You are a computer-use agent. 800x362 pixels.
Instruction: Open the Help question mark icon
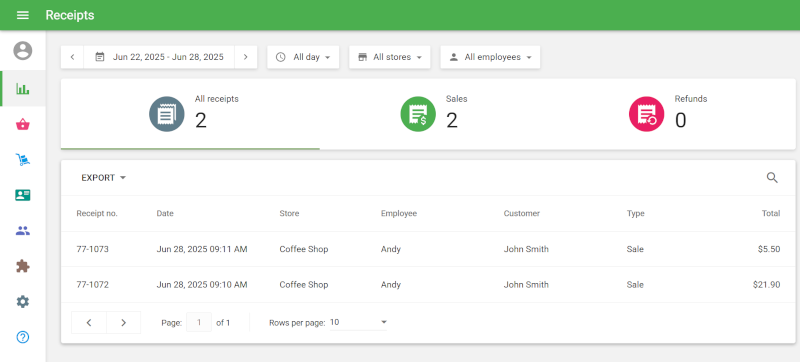pos(22,337)
